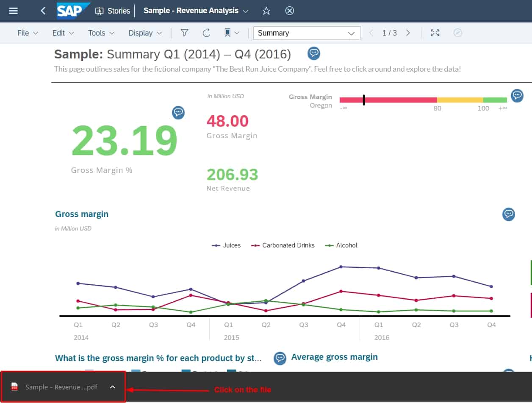Expand the story title dropdown chevron

tap(246, 11)
